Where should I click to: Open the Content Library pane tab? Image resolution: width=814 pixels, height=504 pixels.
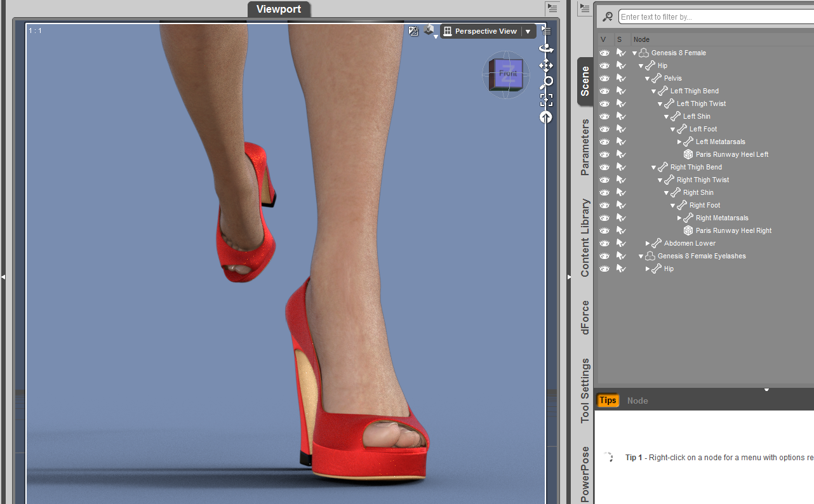585,237
